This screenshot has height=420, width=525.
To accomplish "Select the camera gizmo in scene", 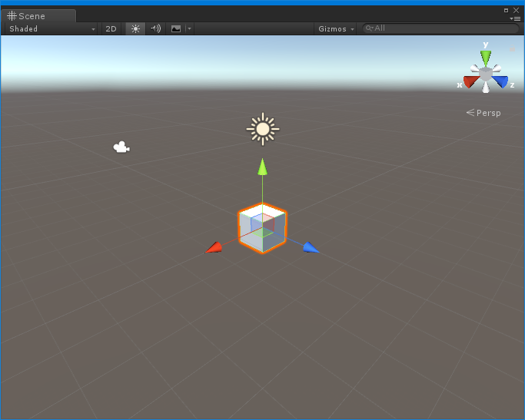I will point(121,147).
